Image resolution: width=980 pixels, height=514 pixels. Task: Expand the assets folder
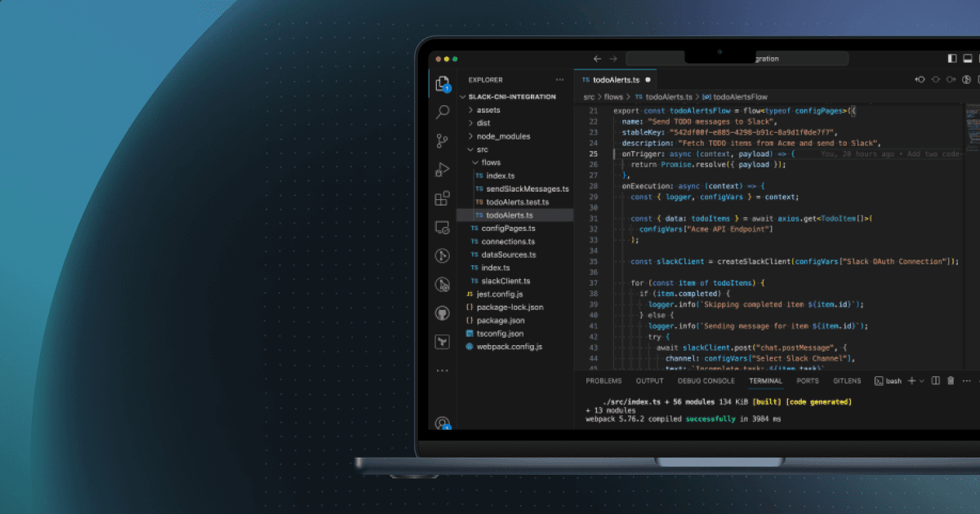pyautogui.click(x=470, y=110)
